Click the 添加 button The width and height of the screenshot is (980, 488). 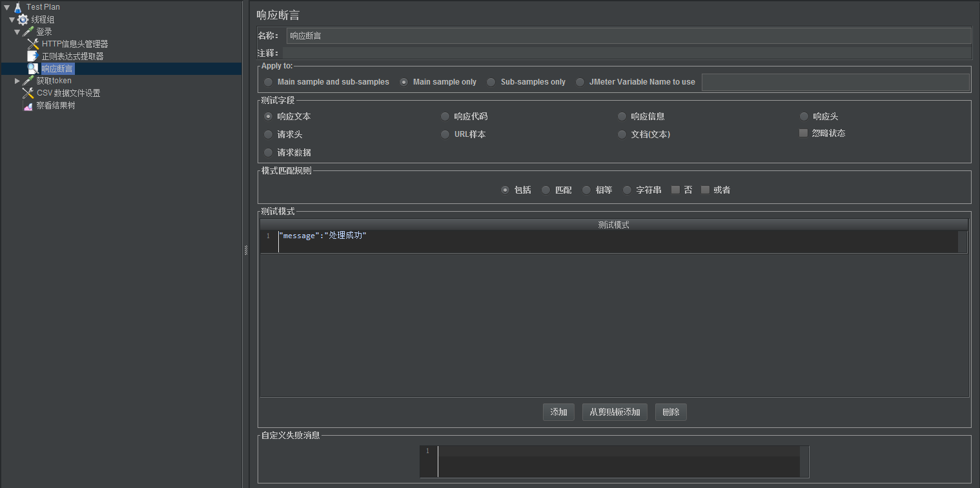coord(558,412)
